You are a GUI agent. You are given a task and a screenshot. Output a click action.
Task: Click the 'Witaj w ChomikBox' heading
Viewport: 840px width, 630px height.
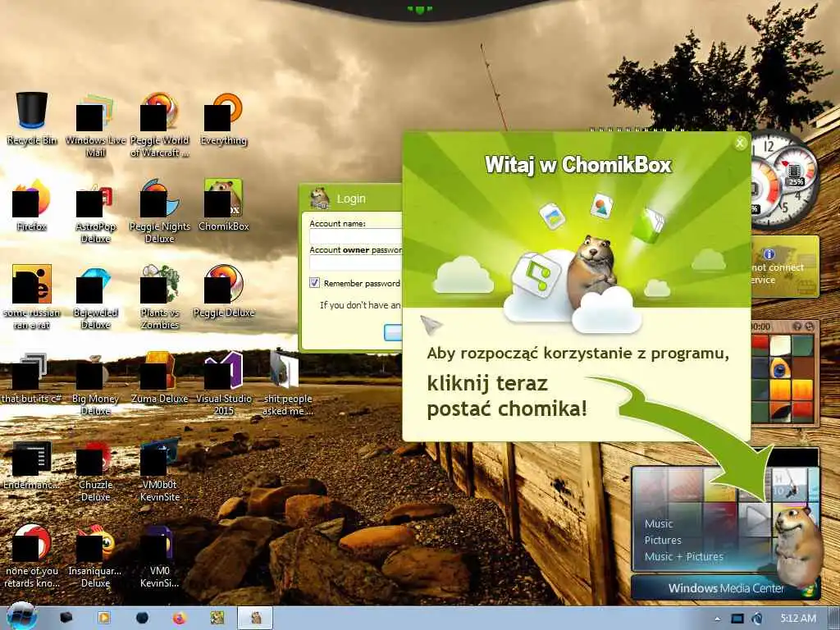pos(578,164)
